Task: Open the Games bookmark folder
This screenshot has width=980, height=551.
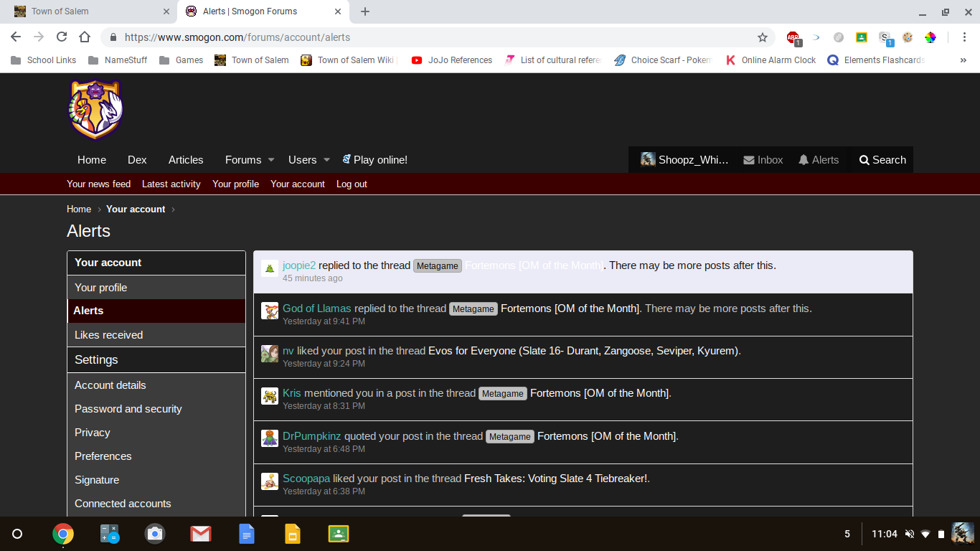Action: click(182, 60)
